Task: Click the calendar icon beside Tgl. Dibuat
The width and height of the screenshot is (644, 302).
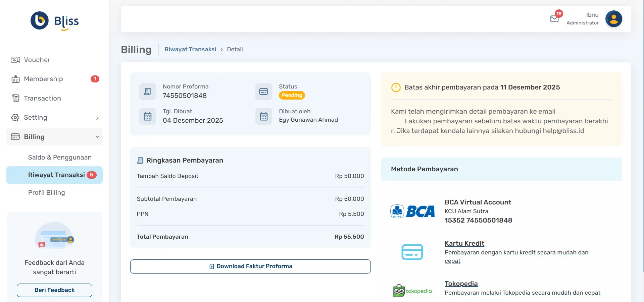Action: tap(147, 116)
